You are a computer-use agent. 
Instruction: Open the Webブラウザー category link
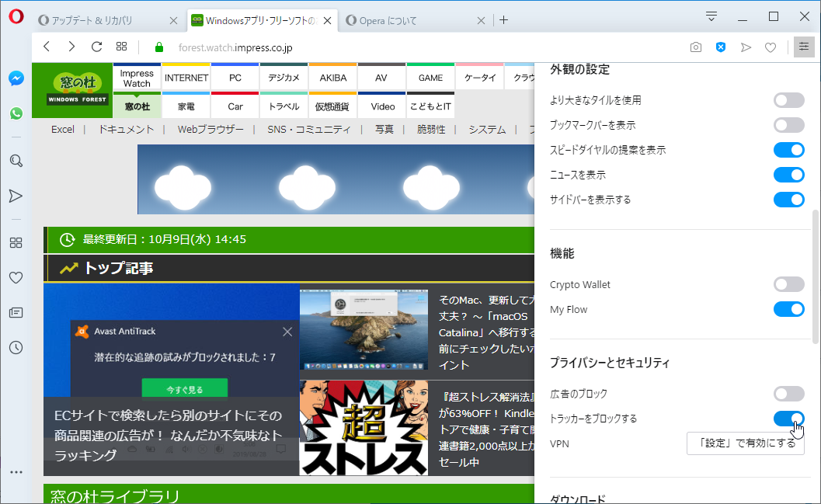point(210,129)
